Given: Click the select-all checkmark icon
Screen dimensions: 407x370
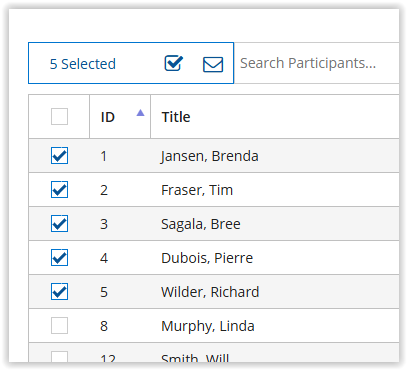Looking at the screenshot, I should [x=174, y=63].
